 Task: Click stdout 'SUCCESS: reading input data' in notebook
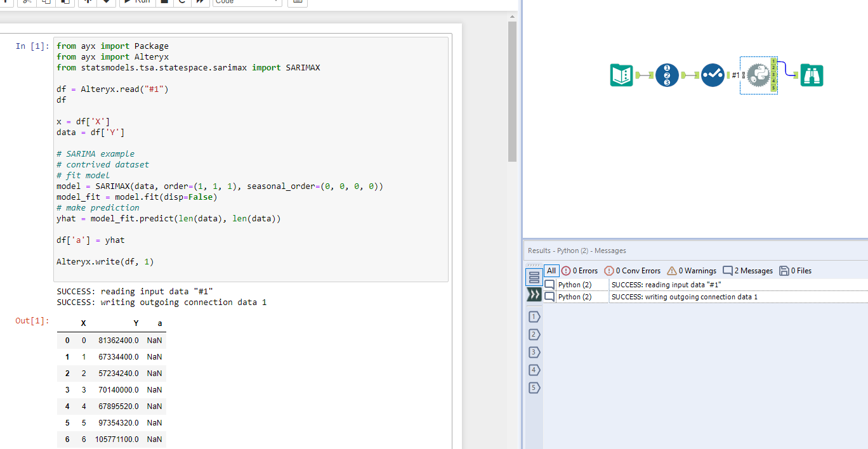click(x=135, y=292)
